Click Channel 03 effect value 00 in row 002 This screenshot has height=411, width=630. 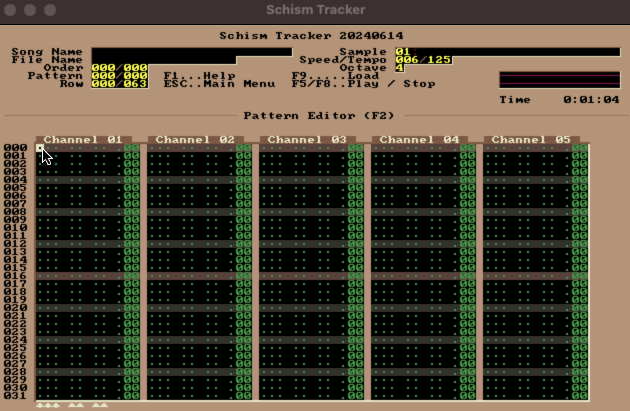coord(356,164)
